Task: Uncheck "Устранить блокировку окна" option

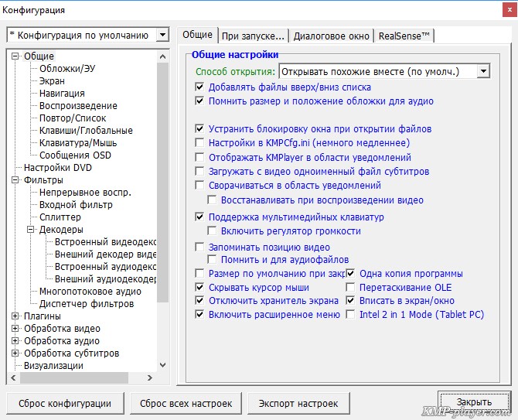Action: tap(199, 128)
